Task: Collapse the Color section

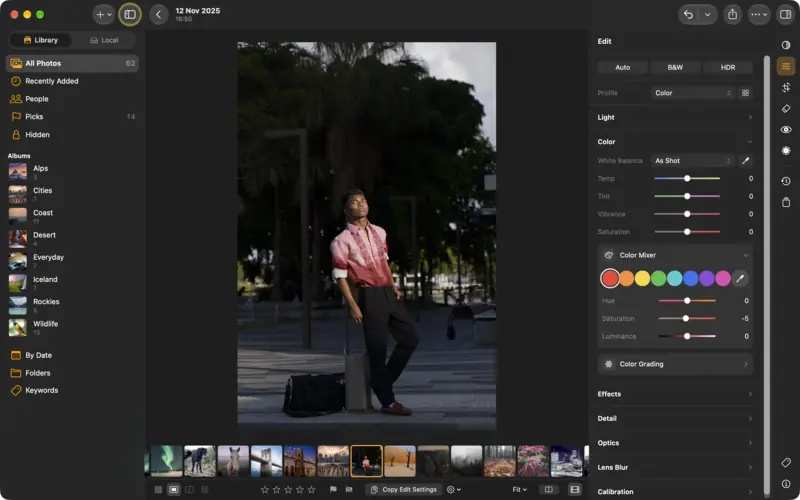Action: (675, 142)
